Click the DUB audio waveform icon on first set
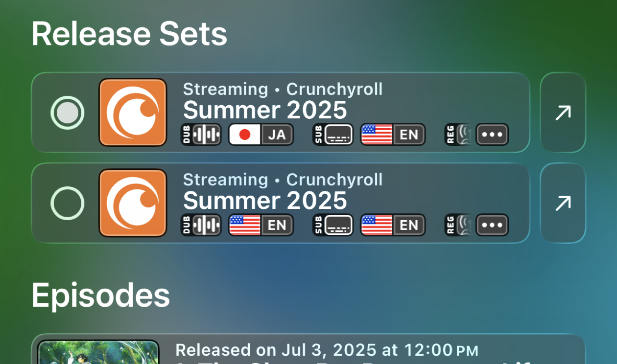 201,135
